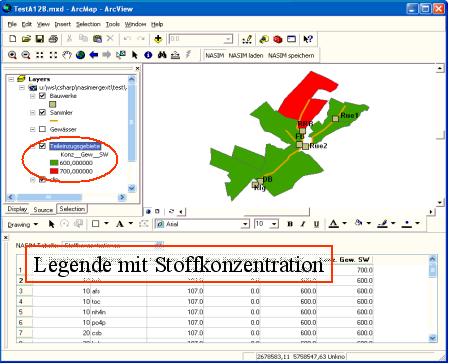Save the map with the floppy icon

[x=40, y=39]
